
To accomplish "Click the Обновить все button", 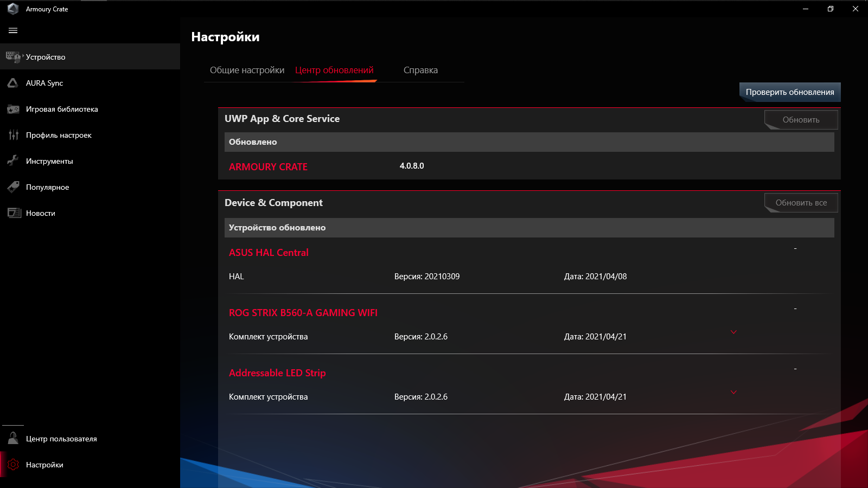I will [801, 203].
